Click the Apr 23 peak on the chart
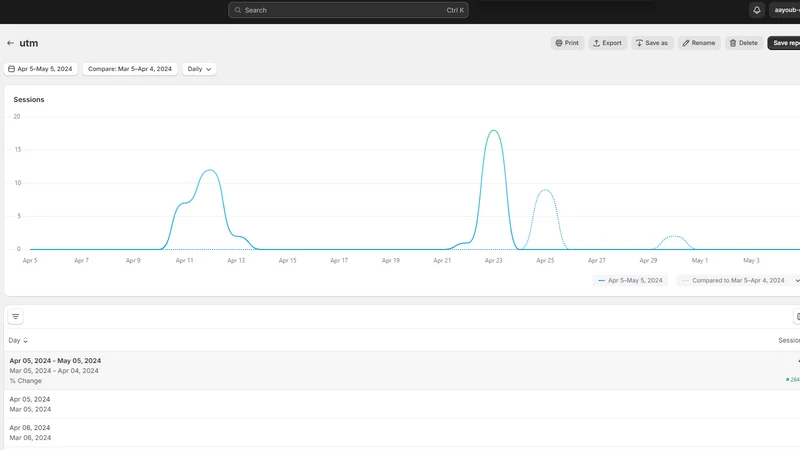Viewport: 800px width, 450px height. pyautogui.click(x=493, y=131)
